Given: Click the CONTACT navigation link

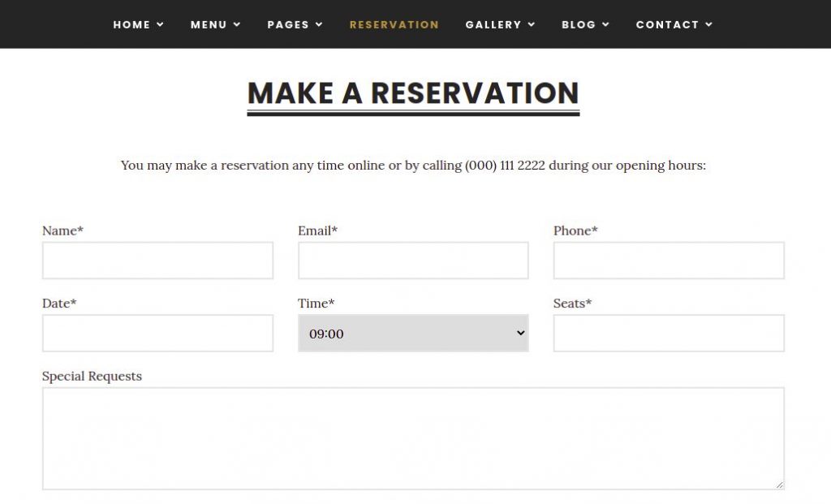Looking at the screenshot, I should pos(667,24).
